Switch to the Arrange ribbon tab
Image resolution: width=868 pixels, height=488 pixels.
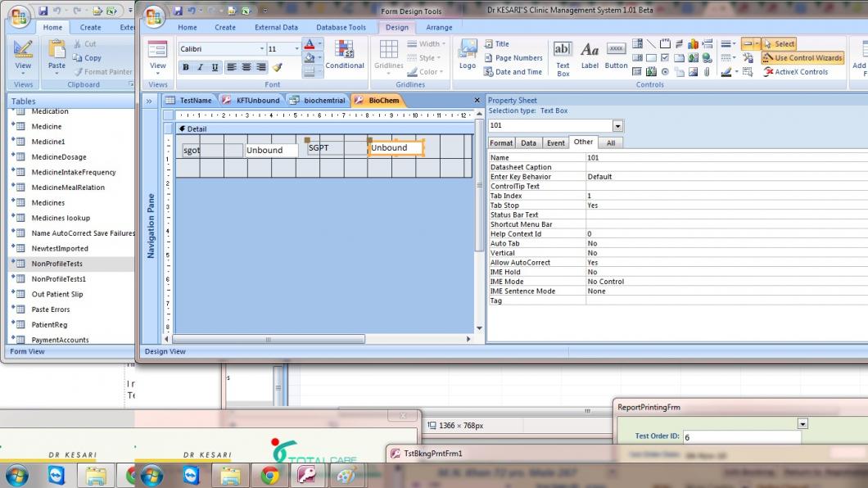[x=439, y=28]
